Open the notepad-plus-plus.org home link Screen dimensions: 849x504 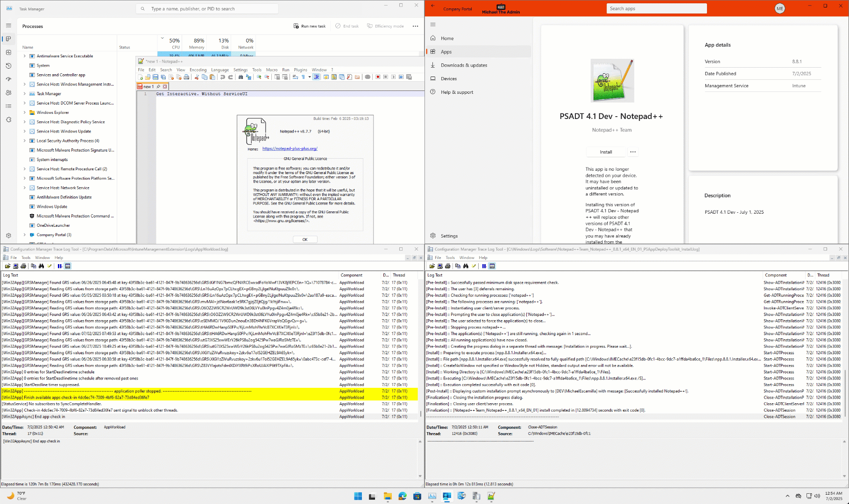(x=290, y=148)
